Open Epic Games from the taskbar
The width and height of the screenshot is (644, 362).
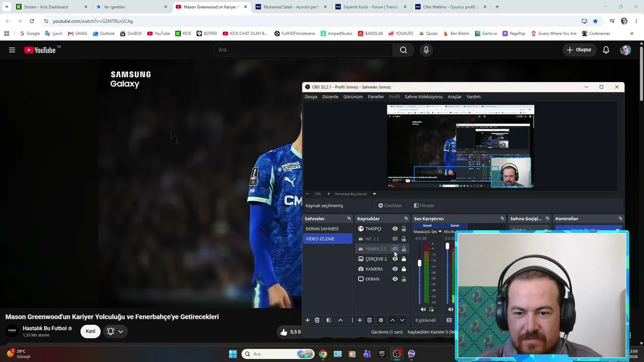[382, 354]
